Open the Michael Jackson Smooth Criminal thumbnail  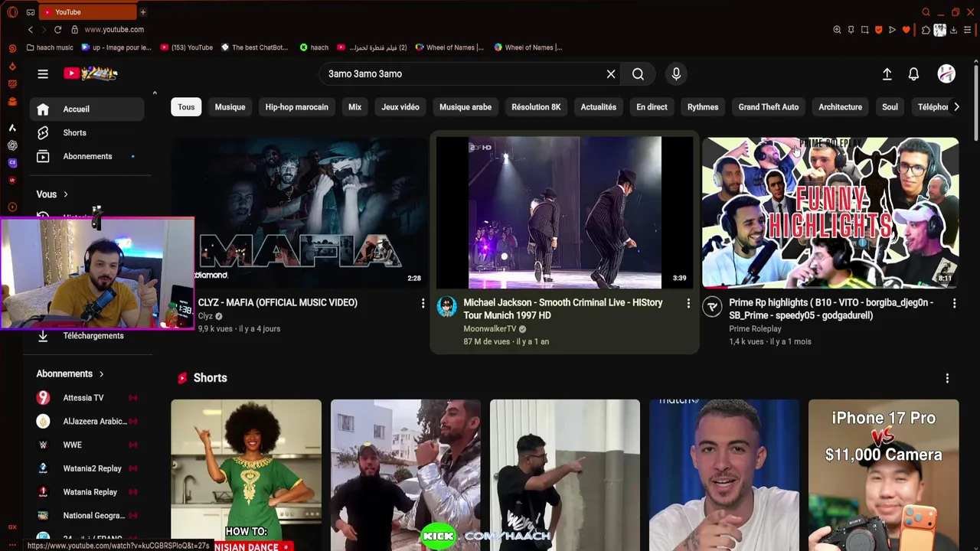click(565, 213)
